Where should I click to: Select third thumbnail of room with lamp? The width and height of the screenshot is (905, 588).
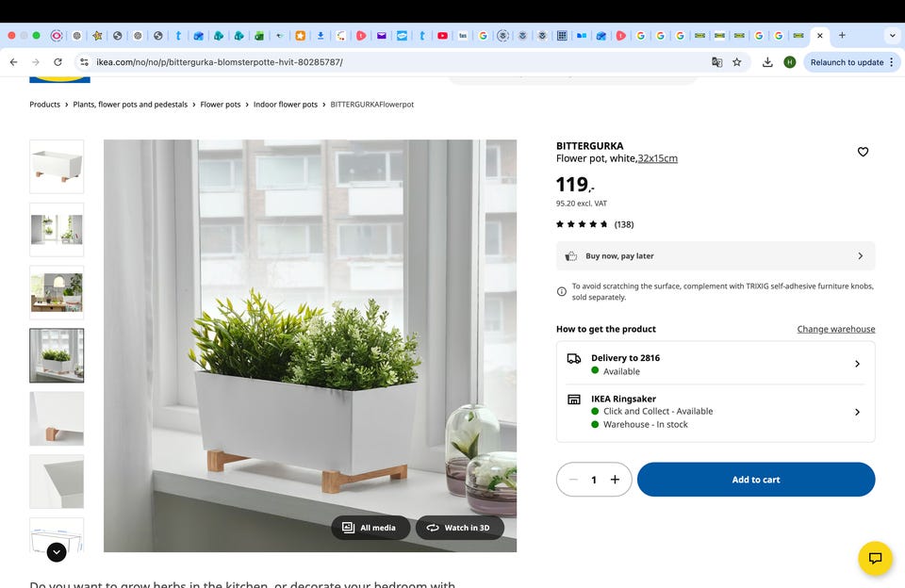pyautogui.click(x=57, y=292)
